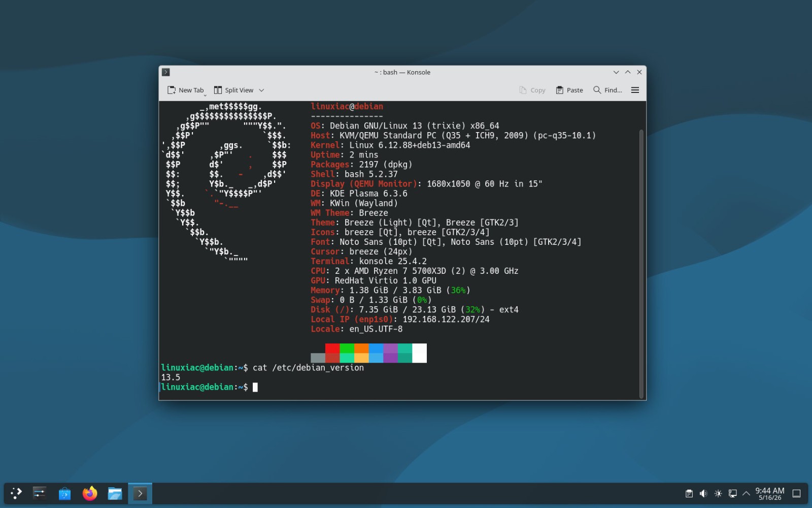
Task: Click the disk usage '32%' value
Action: [x=472, y=310]
